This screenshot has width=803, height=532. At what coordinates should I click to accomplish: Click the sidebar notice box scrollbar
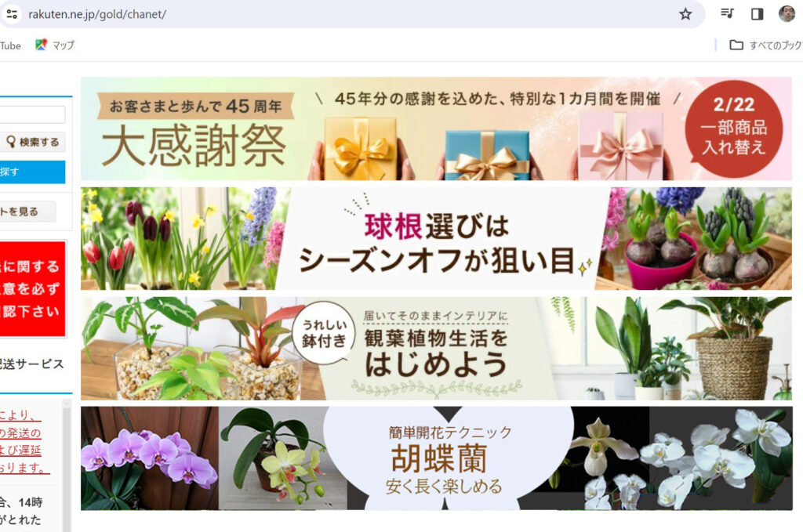(x=66, y=454)
